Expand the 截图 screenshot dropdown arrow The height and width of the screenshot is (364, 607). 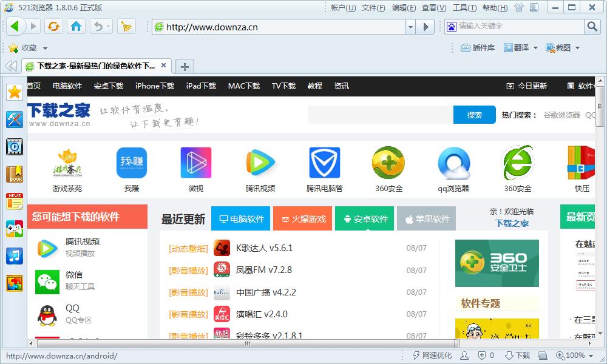click(x=577, y=48)
